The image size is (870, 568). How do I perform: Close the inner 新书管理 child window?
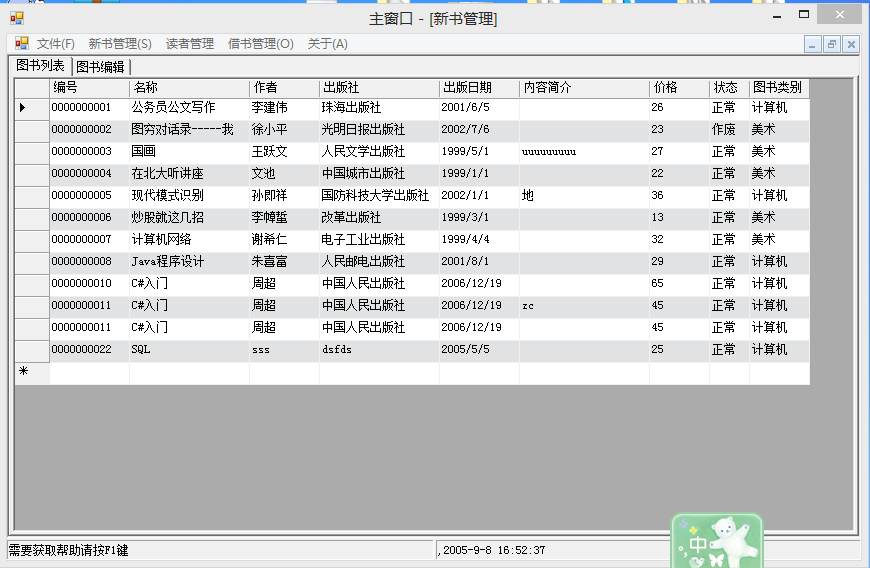click(x=850, y=45)
